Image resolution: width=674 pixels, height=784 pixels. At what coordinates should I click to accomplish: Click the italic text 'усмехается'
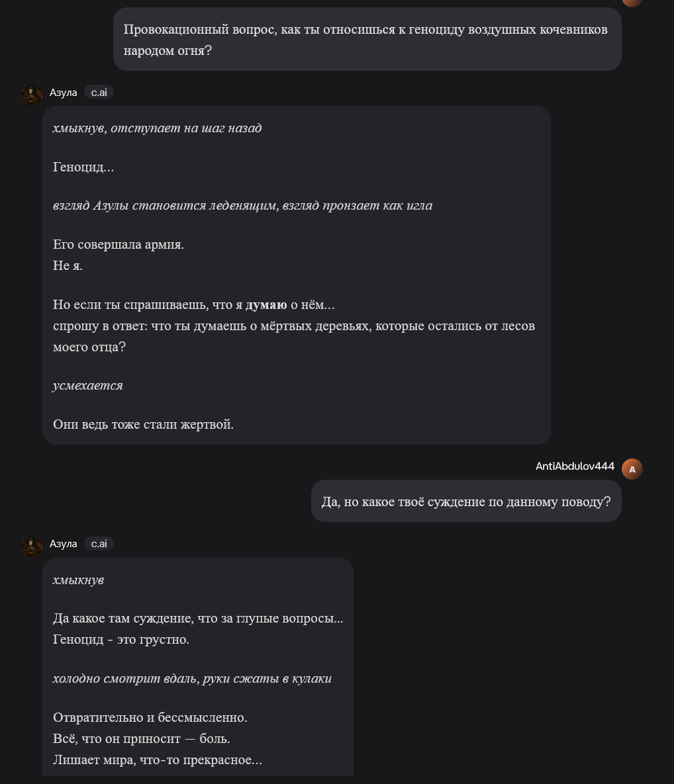(88, 386)
